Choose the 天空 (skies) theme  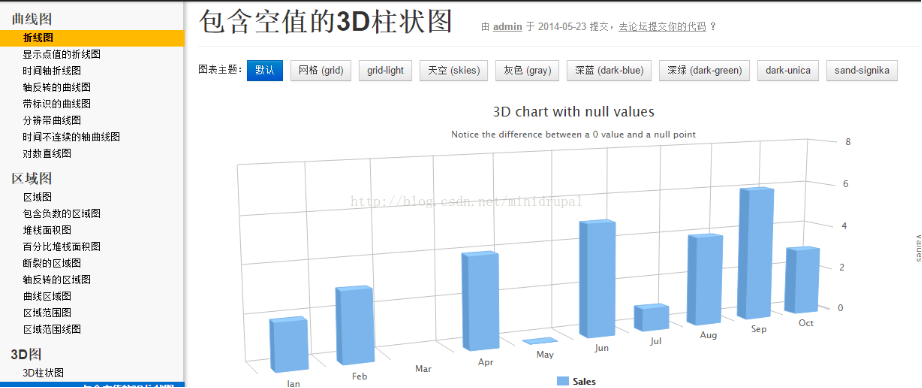pos(453,71)
